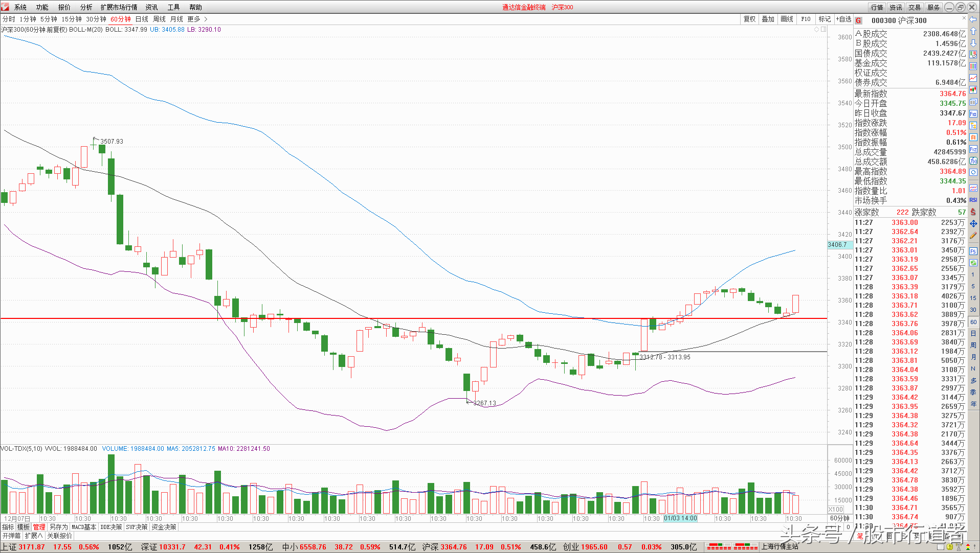
Task: Open the multi-window sidebar icon
Action: (973, 102)
